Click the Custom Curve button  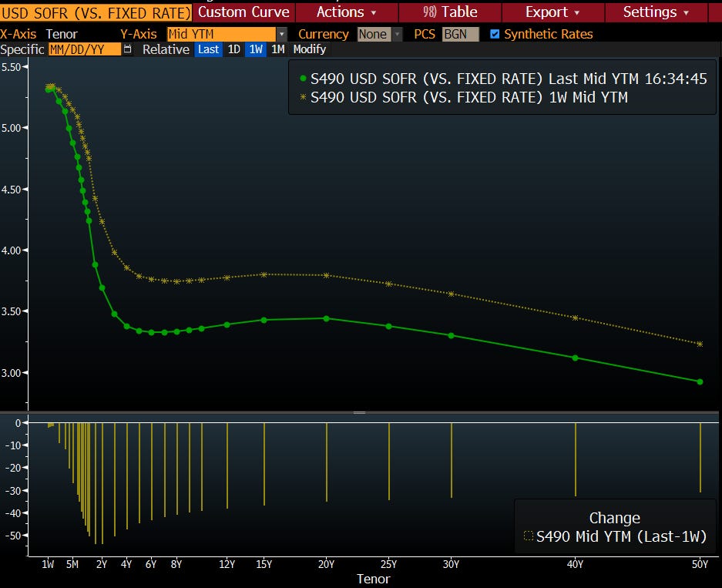coord(243,12)
